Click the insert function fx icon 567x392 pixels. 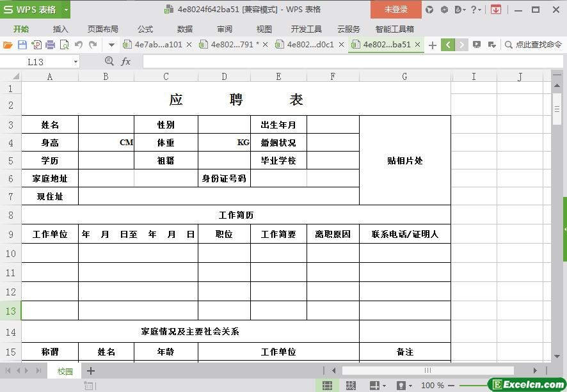pos(126,61)
